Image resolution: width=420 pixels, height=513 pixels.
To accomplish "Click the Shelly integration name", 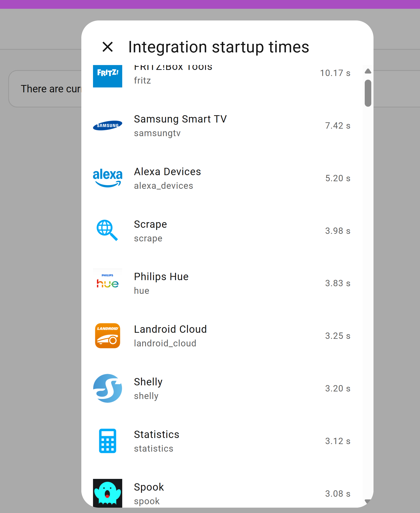I will (x=148, y=382).
